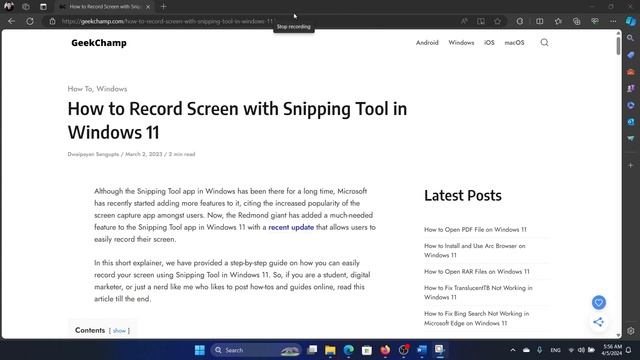The image size is (640, 360).
Task: Open File Explorer from the taskbar
Action: [x=330, y=350]
